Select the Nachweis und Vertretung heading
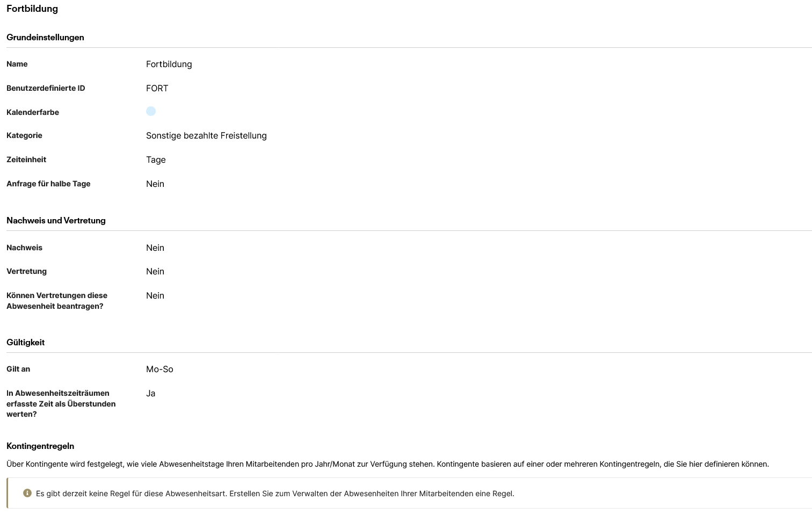This screenshot has width=812, height=515. pos(56,221)
